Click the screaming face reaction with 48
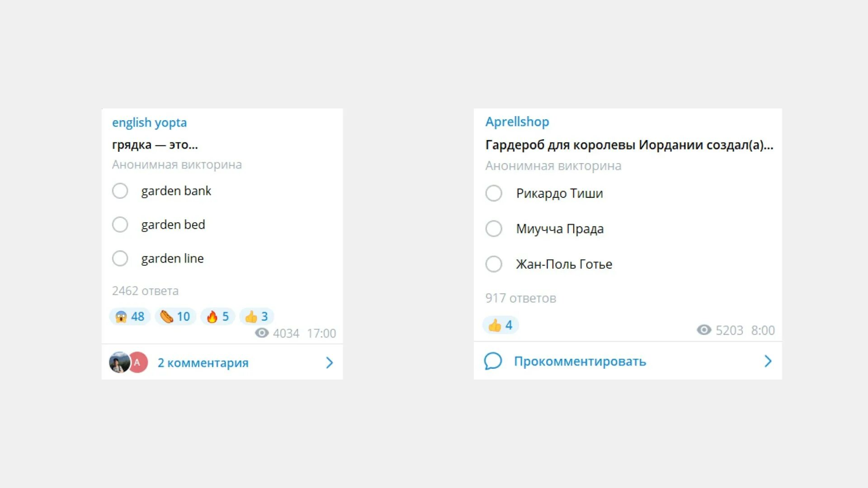The height and width of the screenshot is (488, 868). [130, 316]
